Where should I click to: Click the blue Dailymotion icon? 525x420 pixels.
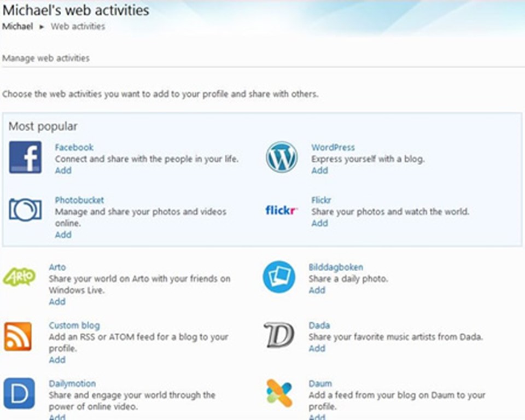click(x=20, y=394)
